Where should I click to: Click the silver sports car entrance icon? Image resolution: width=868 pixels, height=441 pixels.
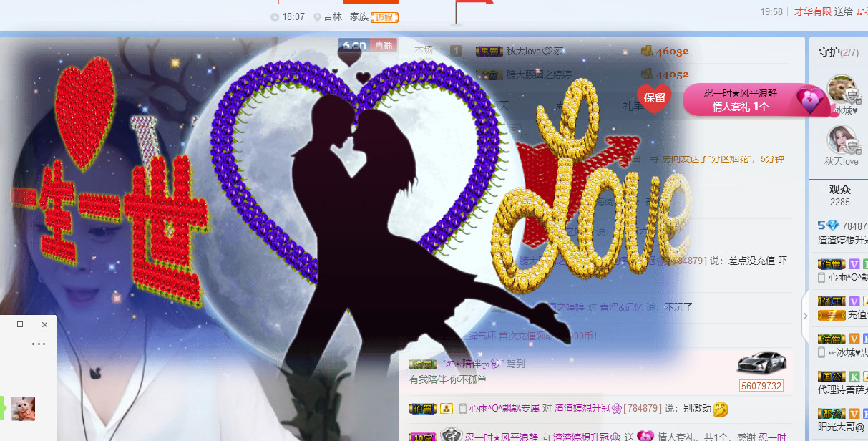point(762,362)
